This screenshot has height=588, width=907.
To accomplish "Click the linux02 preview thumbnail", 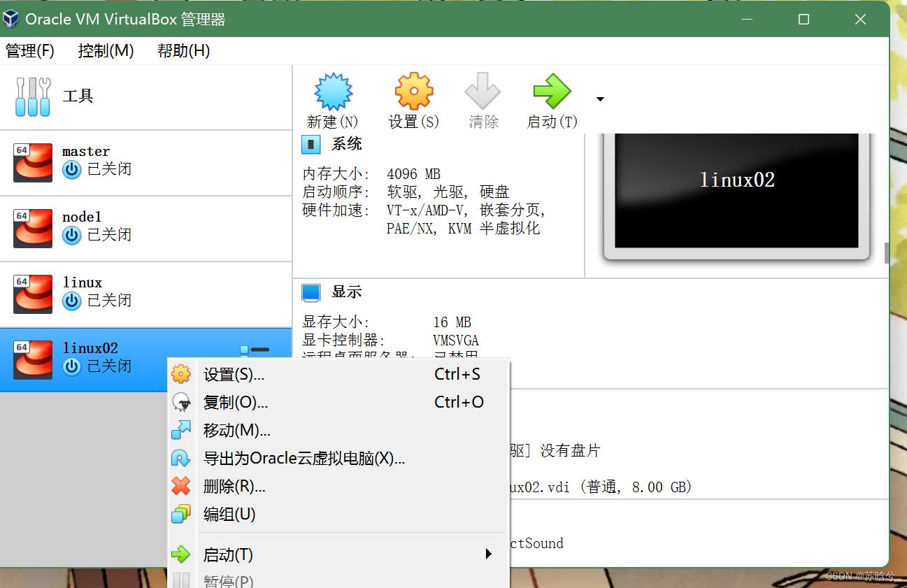I will (x=736, y=197).
